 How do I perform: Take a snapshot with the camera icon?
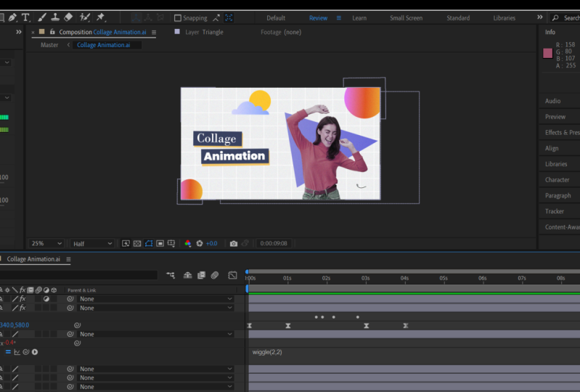(234, 243)
